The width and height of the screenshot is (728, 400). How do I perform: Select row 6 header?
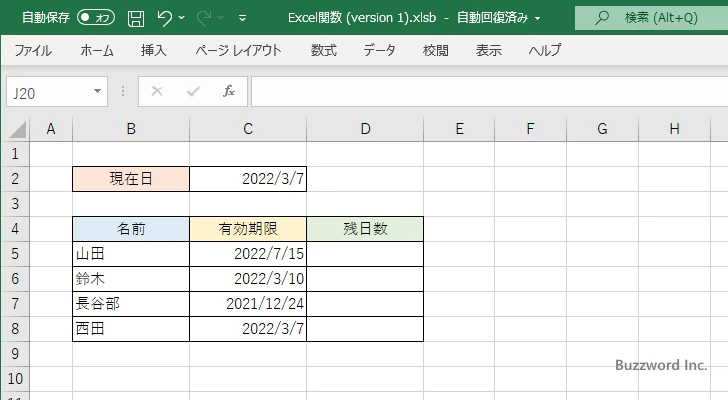coord(15,279)
